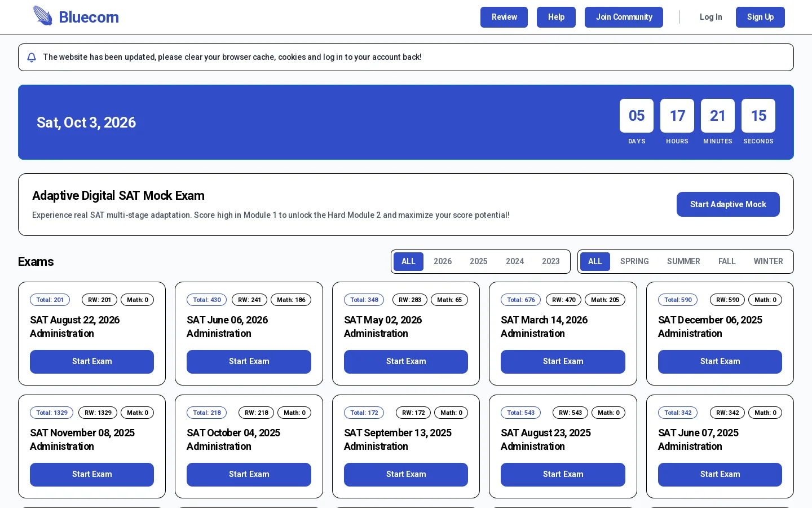Click the Sign Up button
This screenshot has width=812, height=508.
click(760, 17)
